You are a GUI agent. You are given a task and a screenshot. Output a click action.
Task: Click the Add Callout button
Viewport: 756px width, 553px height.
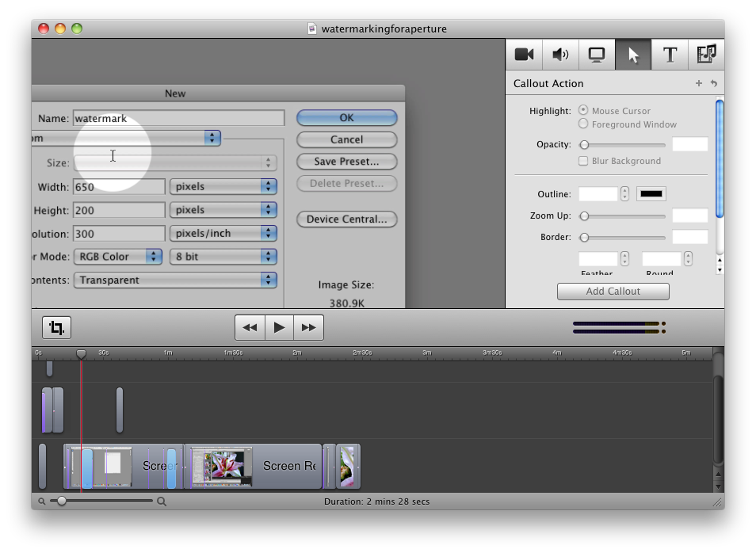(x=613, y=292)
